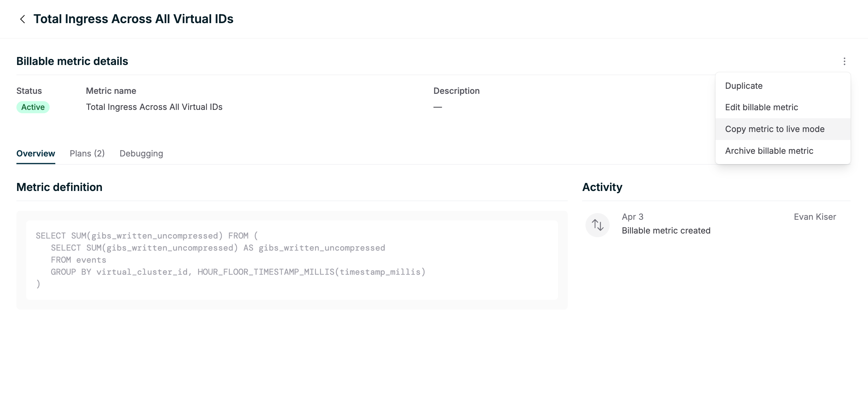Choose Archive billable metric option
Screen dimensions: 868x394
coord(783,151)
